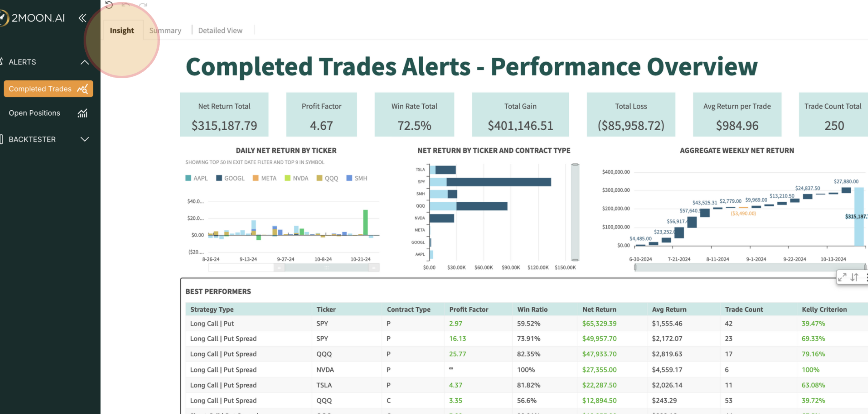Go to Open Positions link

(34, 113)
